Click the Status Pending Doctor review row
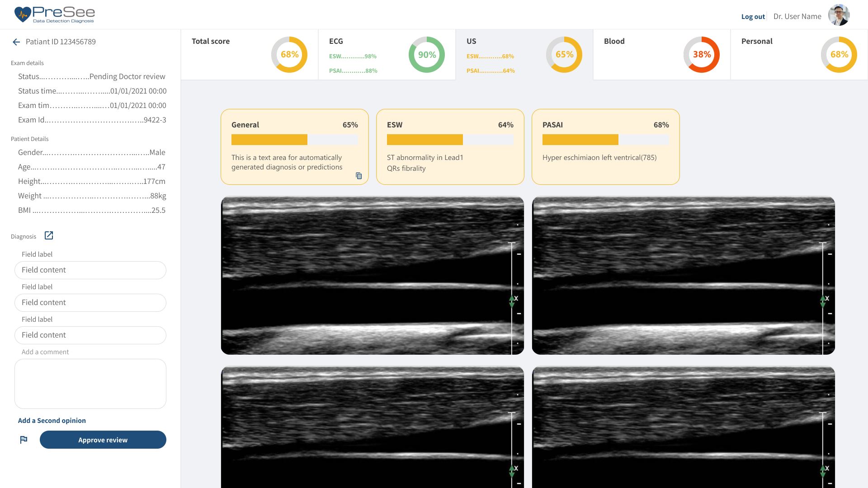The height and width of the screenshot is (488, 868). tap(92, 76)
